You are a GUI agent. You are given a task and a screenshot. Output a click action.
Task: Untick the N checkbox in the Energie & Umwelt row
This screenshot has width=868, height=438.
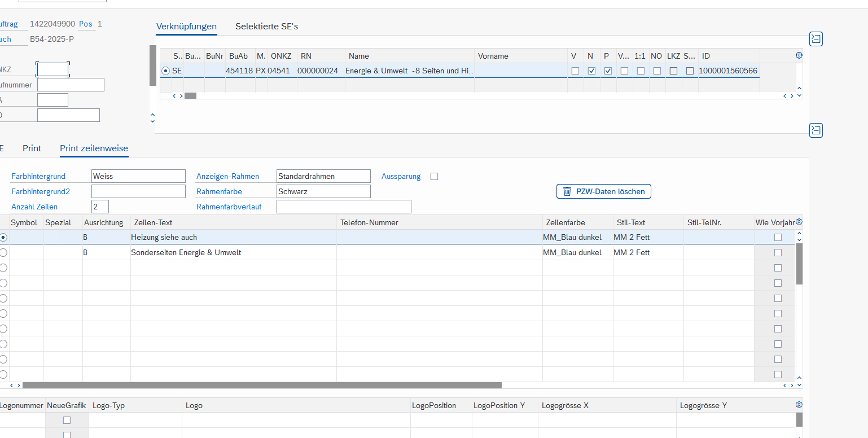tap(591, 71)
